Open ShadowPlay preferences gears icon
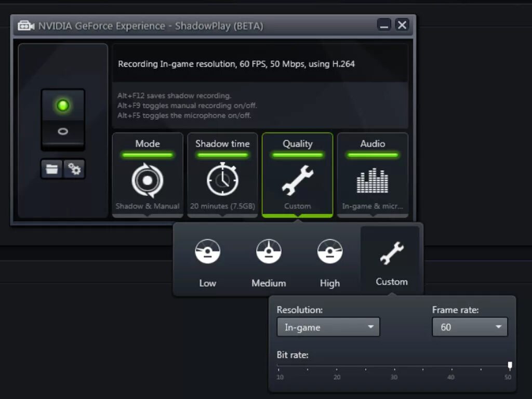This screenshot has height=399, width=532. pos(74,169)
